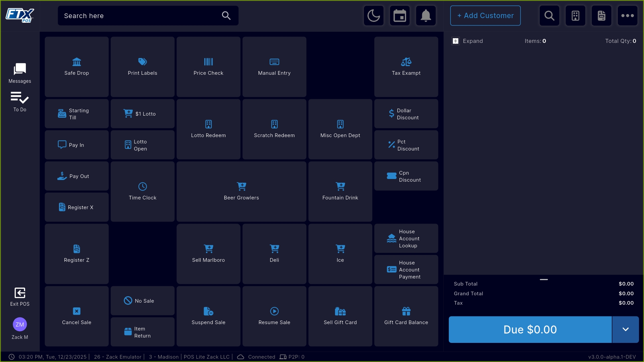Click the Search here input field

tap(148, 16)
